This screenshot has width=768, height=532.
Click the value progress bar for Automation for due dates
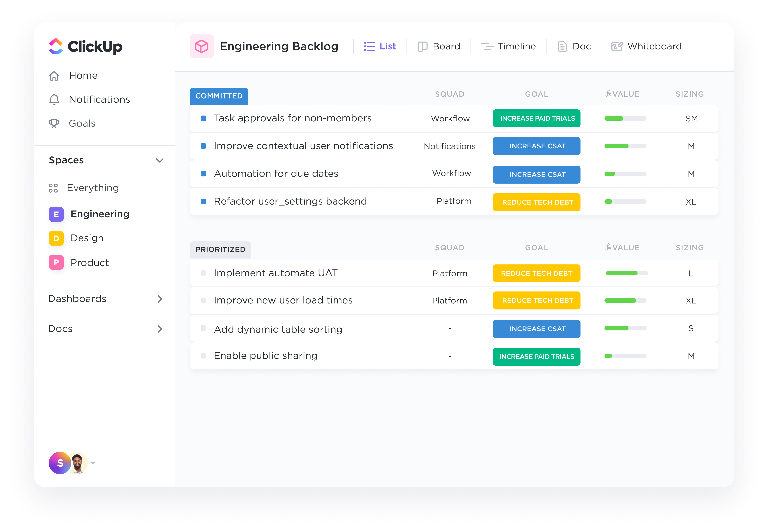point(625,174)
